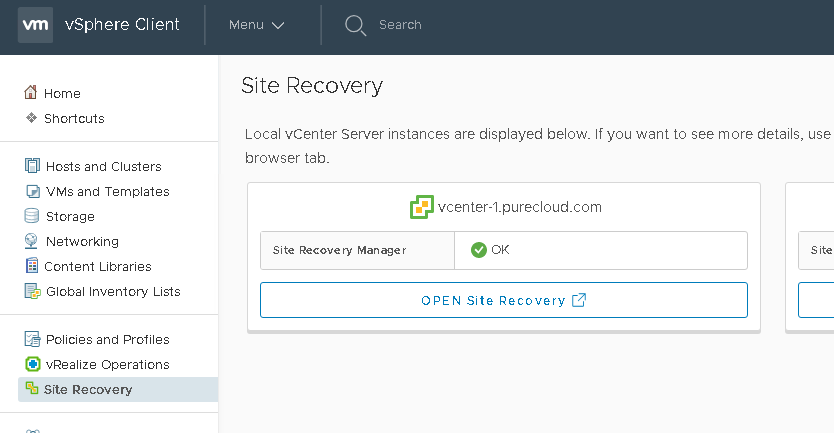
Task: Click the external link icon on OPEN Site Recovery
Action: point(579,300)
